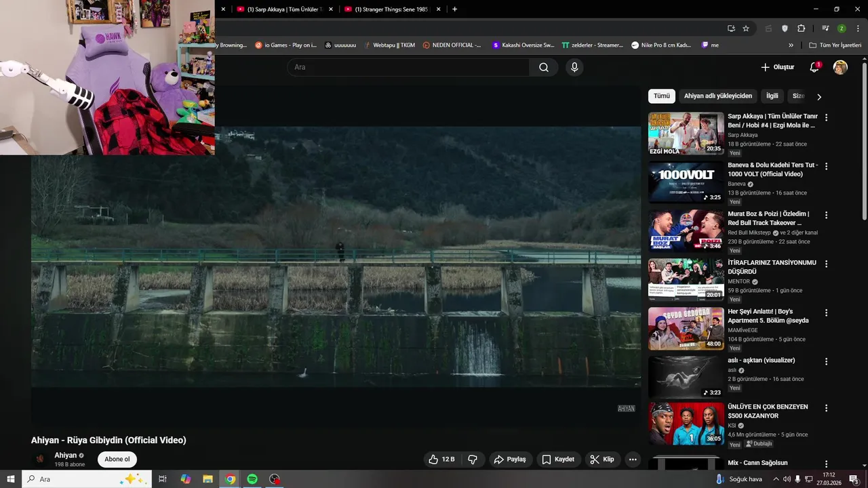Open Chrome media controls icon

coord(825,28)
